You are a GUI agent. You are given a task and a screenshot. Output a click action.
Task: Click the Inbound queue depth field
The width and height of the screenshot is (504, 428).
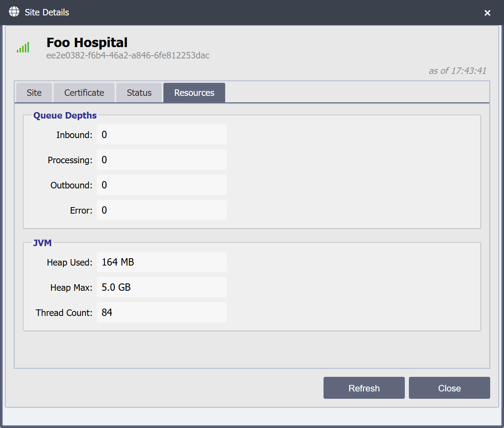[162, 134]
